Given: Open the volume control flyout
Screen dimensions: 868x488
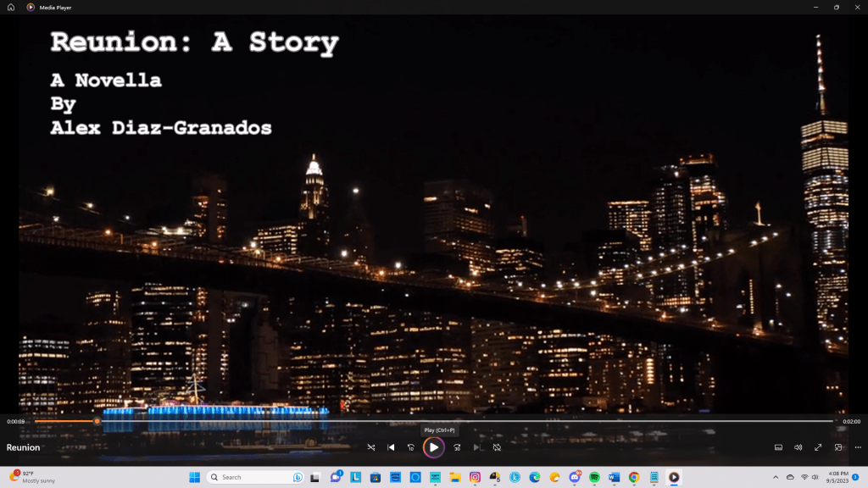Looking at the screenshot, I should [798, 447].
